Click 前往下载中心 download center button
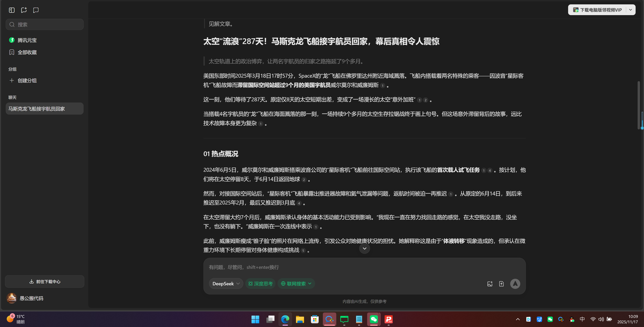The height and width of the screenshot is (327, 644). pyautogui.click(x=44, y=281)
